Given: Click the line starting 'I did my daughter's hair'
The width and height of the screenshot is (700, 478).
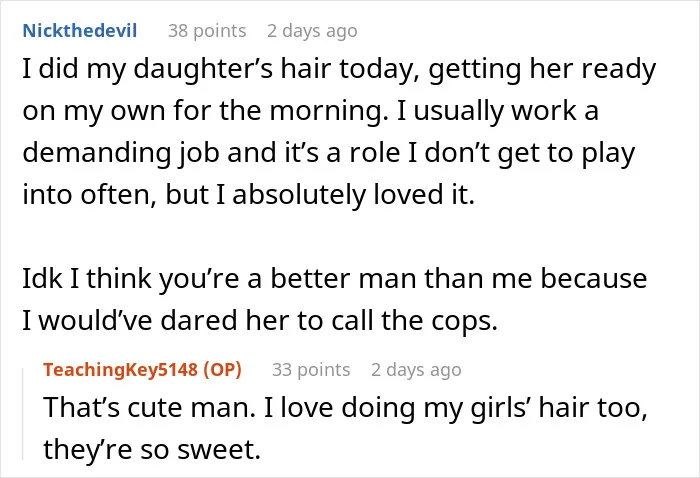Looking at the screenshot, I should point(339,70).
